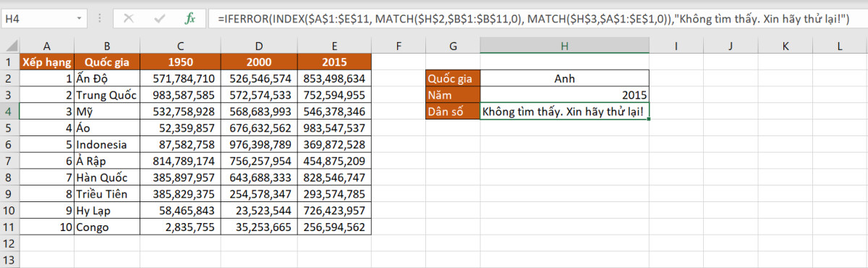868x268 pixels.
Task: Click the value 828,546,747
Action: [x=334, y=177]
